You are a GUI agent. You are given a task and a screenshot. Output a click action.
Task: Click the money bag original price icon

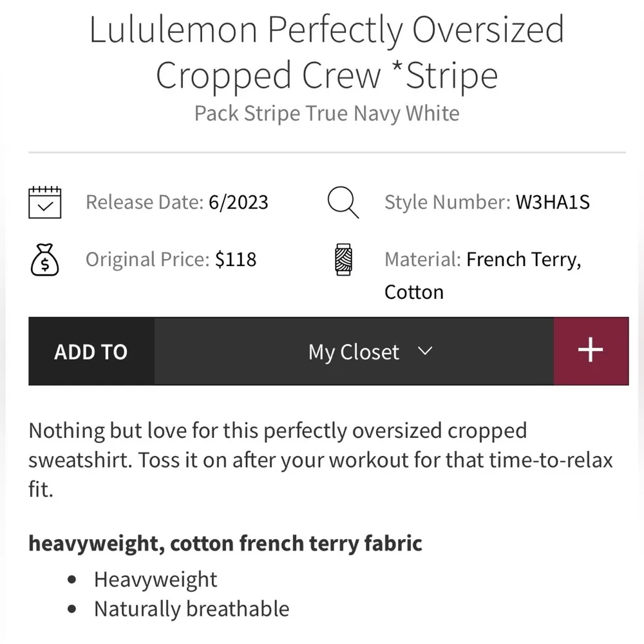coord(44,259)
